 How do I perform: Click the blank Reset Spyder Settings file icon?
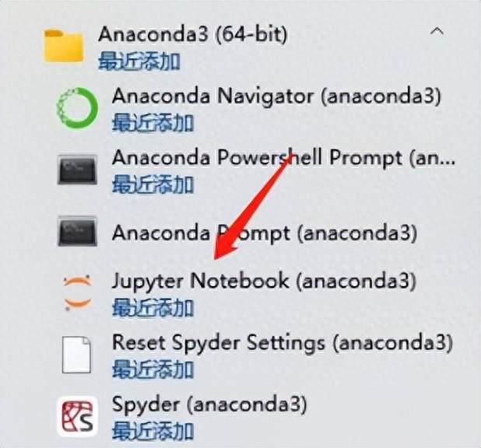tap(76, 355)
